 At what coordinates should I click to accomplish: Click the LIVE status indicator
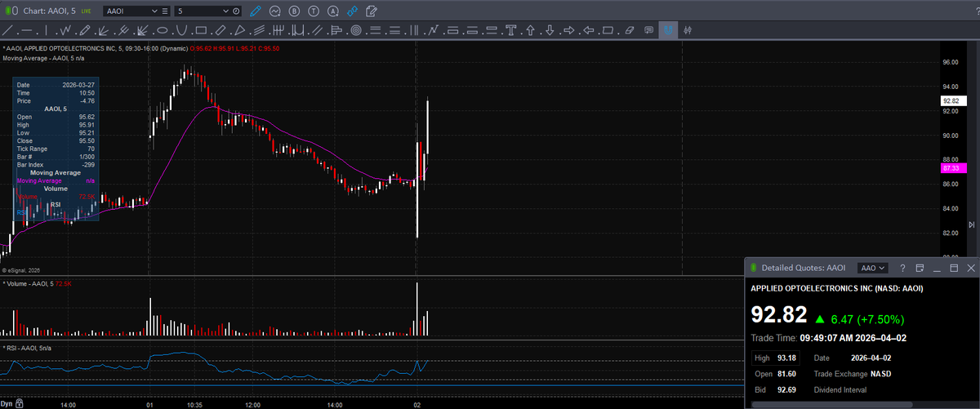[86, 11]
